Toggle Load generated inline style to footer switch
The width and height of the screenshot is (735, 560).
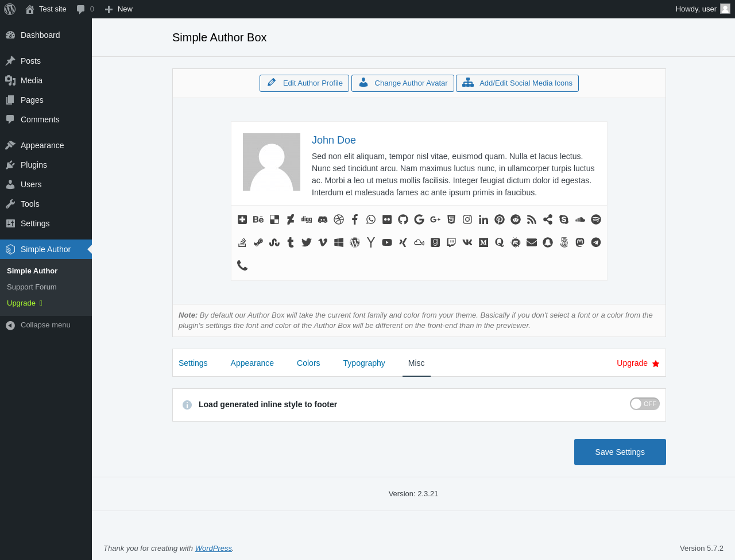coord(645,404)
